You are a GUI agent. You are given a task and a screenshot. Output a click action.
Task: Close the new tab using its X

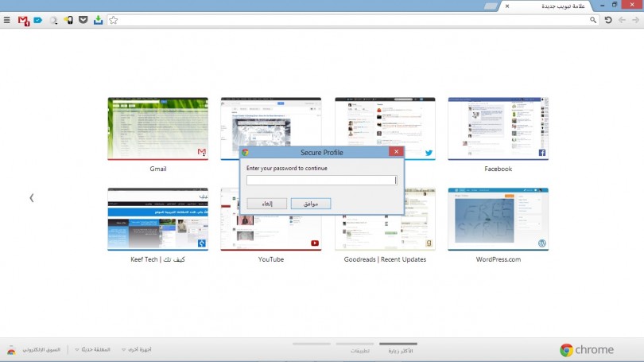tap(507, 6)
